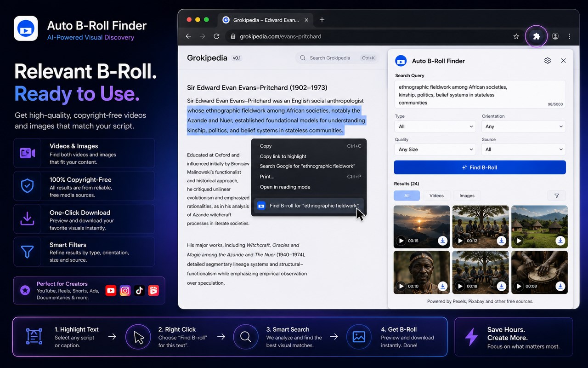Choose Copy link to highlight
Screen dimensions: 588x368
[x=309, y=156]
